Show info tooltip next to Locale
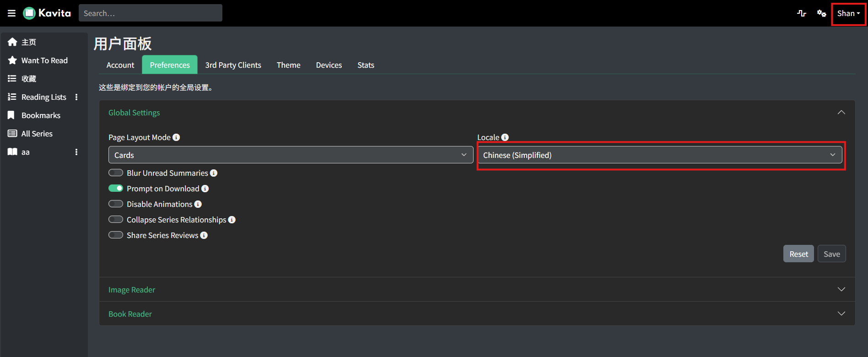 pos(505,137)
